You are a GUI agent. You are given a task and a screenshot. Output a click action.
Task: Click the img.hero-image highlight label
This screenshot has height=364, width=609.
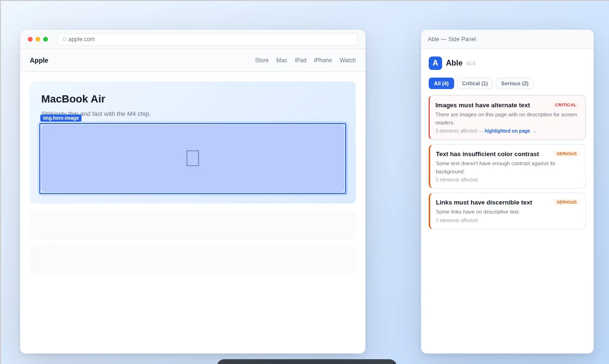coord(61,118)
